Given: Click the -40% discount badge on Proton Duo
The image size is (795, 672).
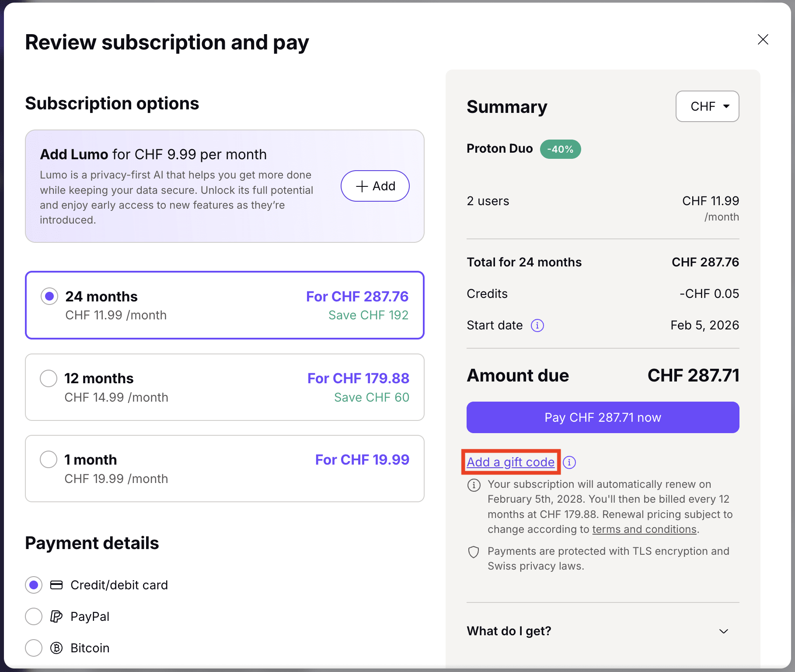Looking at the screenshot, I should 560,149.
